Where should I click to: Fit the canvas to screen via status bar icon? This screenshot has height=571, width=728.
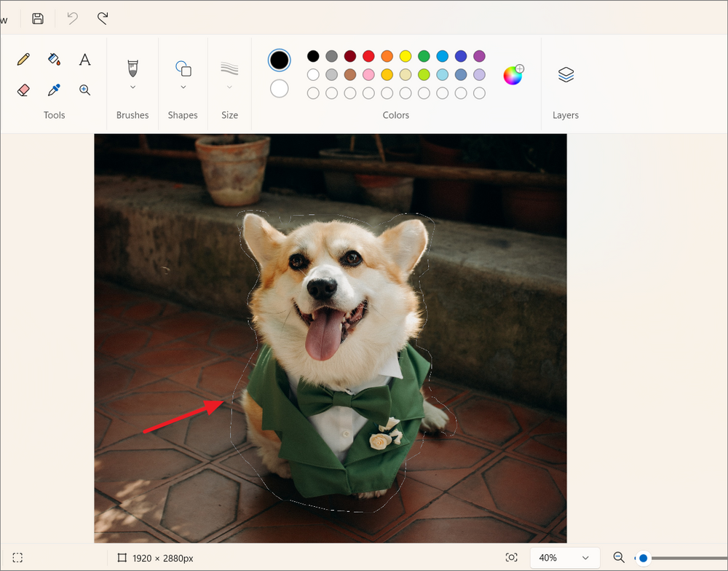(x=511, y=557)
